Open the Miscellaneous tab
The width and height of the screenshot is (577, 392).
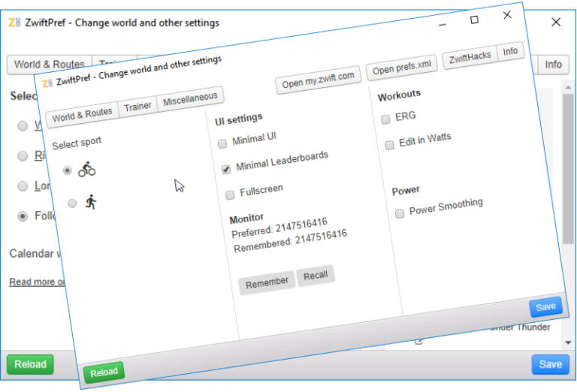point(190,99)
